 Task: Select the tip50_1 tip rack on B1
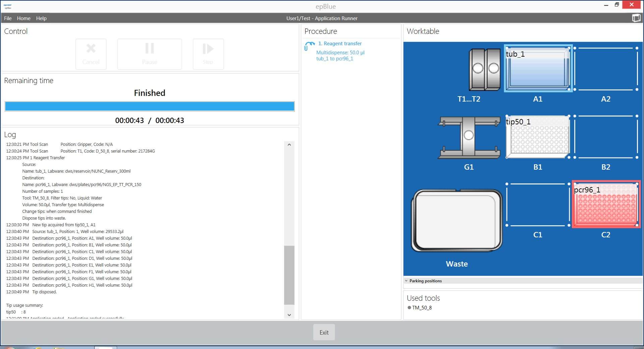pos(537,137)
